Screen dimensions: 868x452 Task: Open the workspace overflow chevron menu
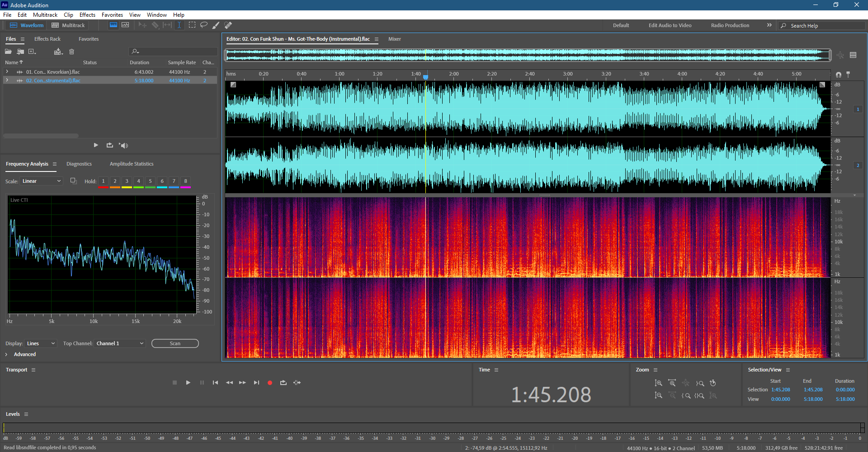tap(769, 25)
